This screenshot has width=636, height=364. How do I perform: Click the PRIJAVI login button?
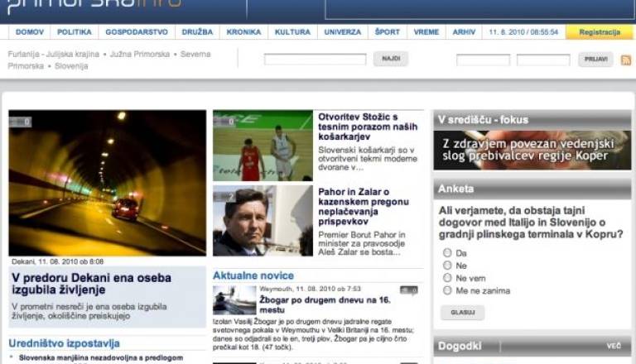pos(595,60)
